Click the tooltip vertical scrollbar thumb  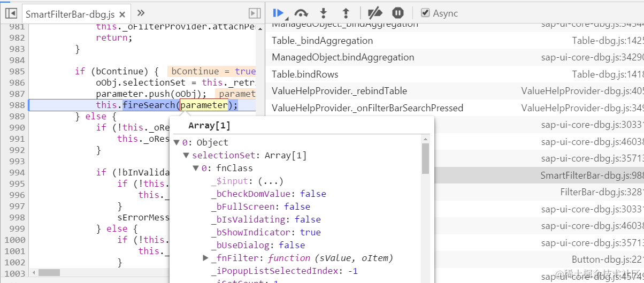[x=425, y=159]
